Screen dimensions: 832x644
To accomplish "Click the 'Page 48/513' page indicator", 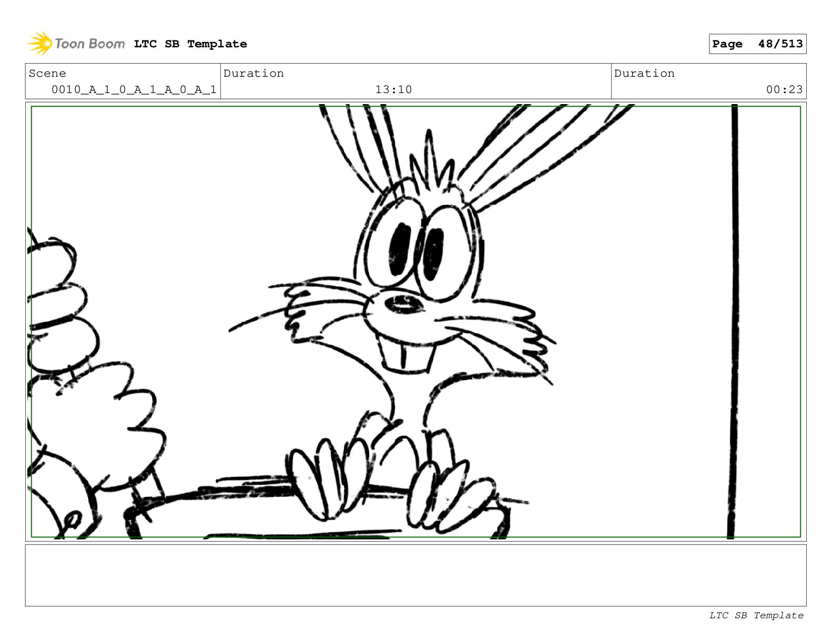I will point(757,44).
